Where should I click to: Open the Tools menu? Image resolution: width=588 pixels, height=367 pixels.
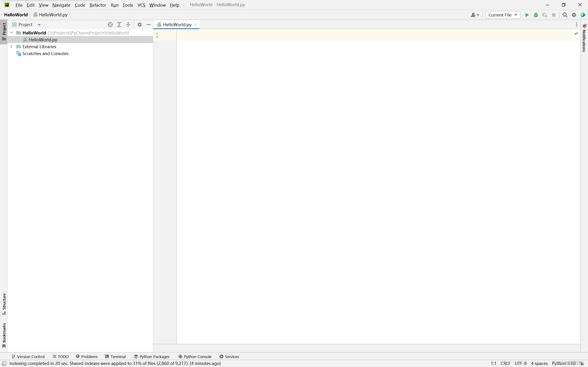click(x=127, y=5)
